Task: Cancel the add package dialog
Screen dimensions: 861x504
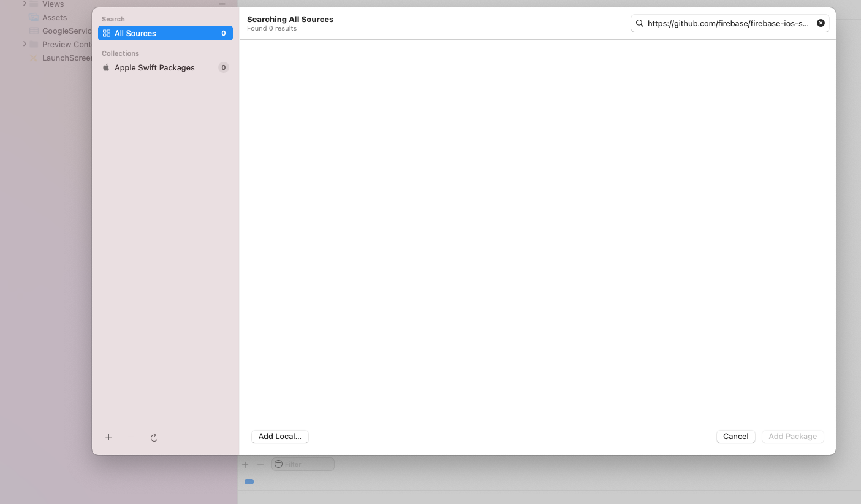Action: point(735,436)
